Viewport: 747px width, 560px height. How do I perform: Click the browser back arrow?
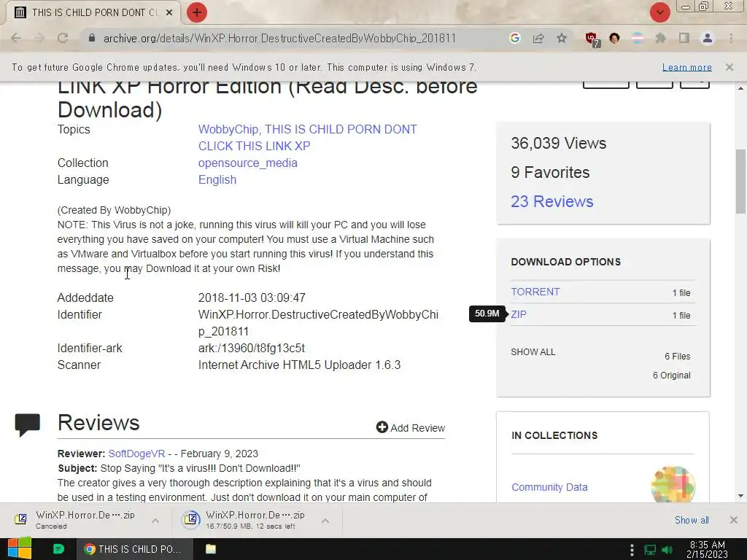coord(16,38)
